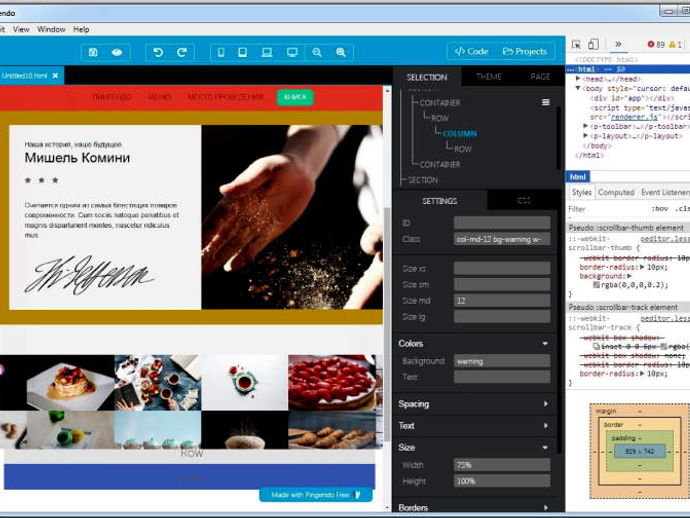Zoom out of the canvas
Image resolution: width=690 pixels, height=518 pixels.
[x=317, y=52]
